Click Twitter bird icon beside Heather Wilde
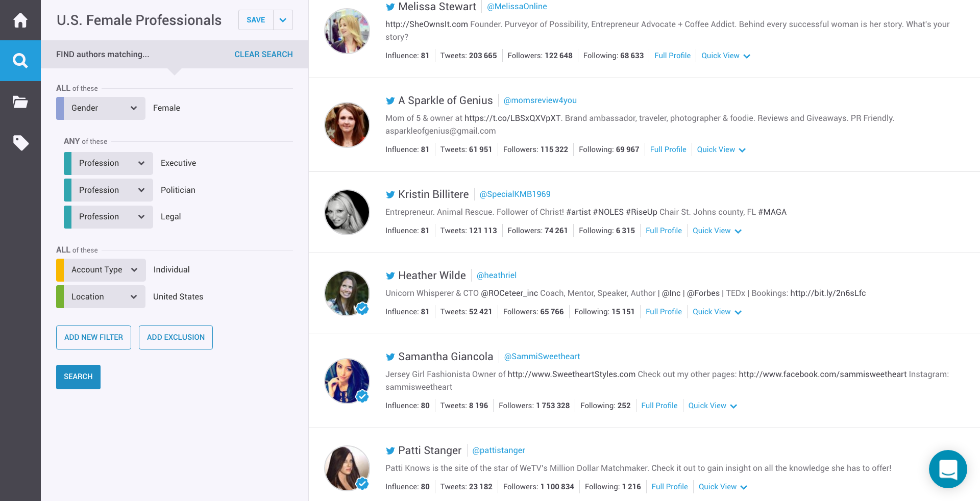This screenshot has height=501, width=980. [x=390, y=276]
